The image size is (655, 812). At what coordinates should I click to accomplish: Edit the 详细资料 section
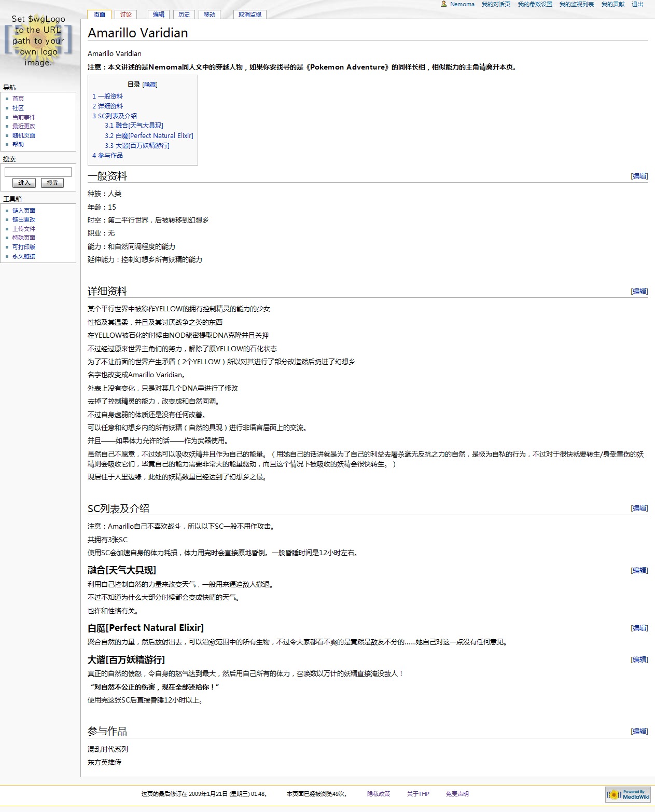pyautogui.click(x=639, y=291)
